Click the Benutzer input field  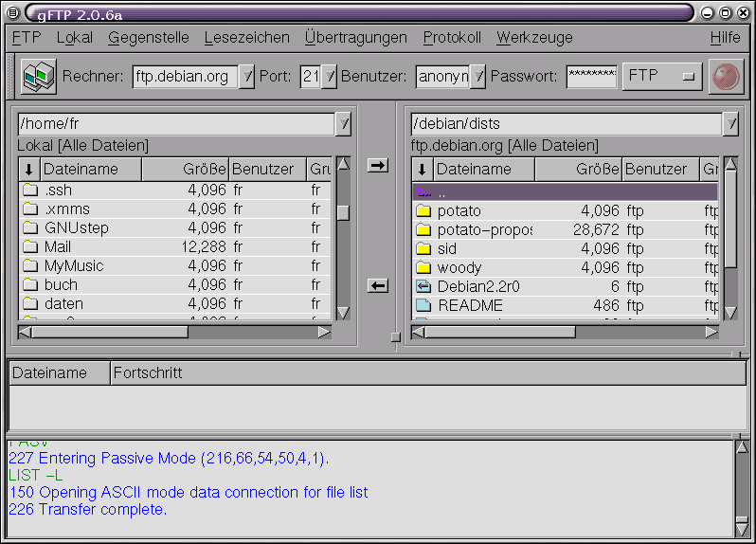coord(443,76)
